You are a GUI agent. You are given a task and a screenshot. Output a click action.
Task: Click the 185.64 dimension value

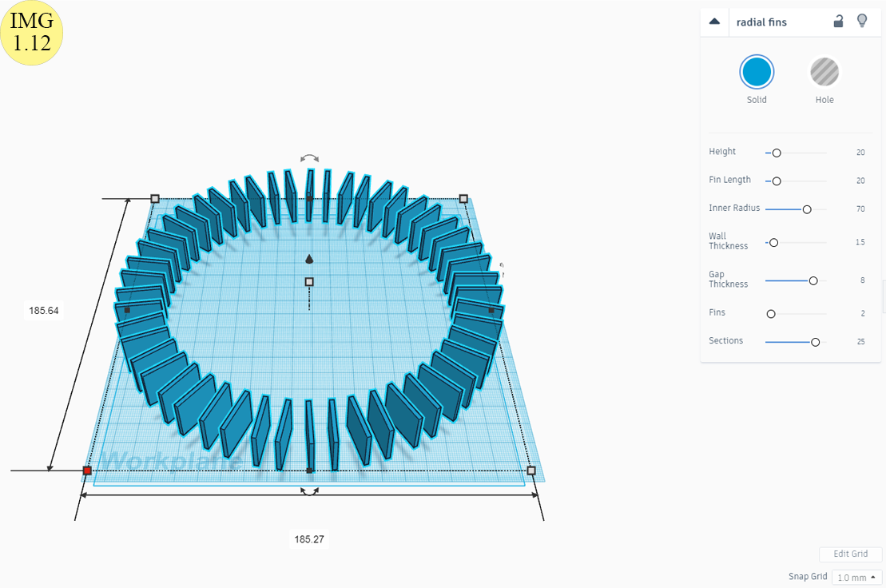point(43,311)
